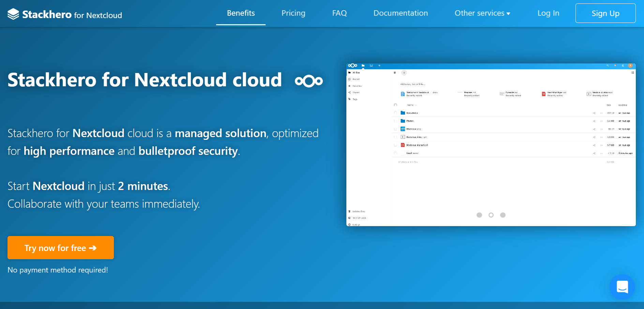This screenshot has width=644, height=309.
Task: Open the Welcome to Nextcloud recent file card
Action: pyautogui.click(x=419, y=94)
